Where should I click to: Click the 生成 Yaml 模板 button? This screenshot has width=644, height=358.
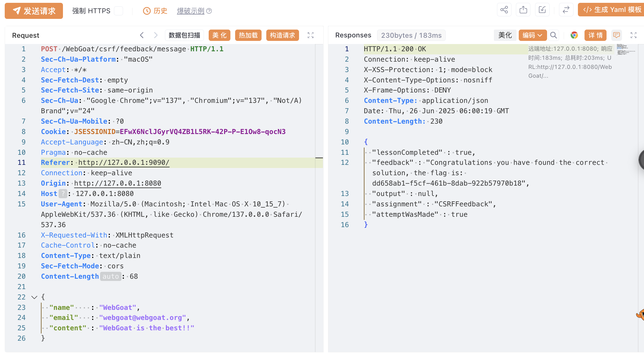[x=611, y=10]
